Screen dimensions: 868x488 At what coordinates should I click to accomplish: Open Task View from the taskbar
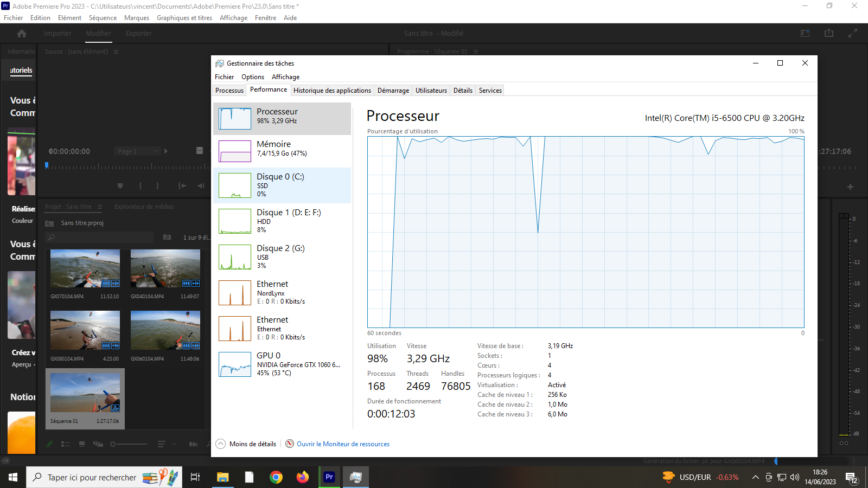click(x=195, y=477)
